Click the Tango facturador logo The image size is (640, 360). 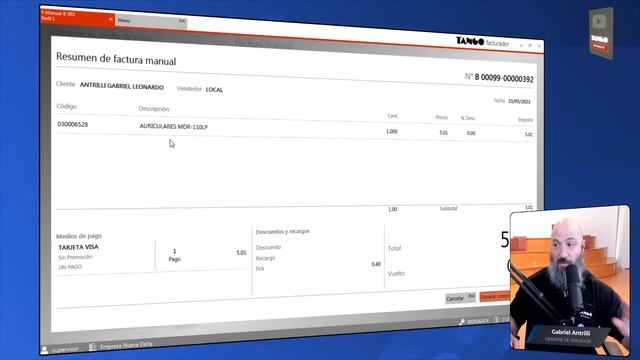pos(482,42)
